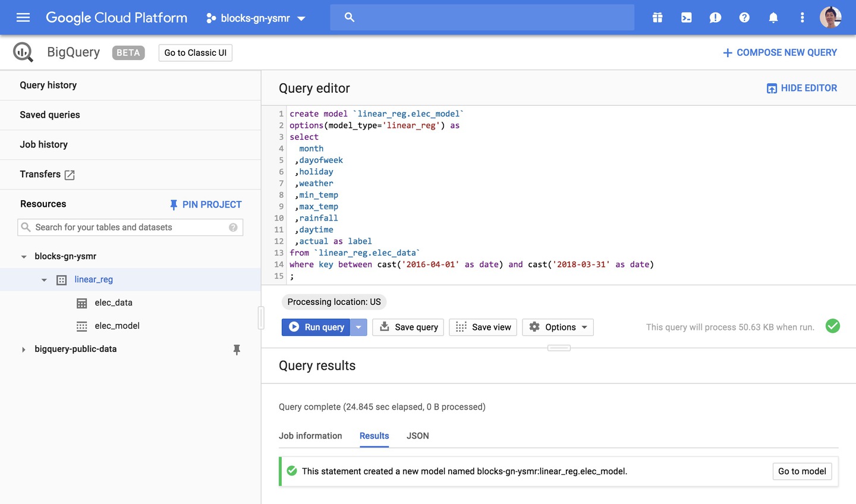Image resolution: width=856 pixels, height=504 pixels.
Task: Open the blocks-gn-ysmr project selector
Action: tap(256, 18)
